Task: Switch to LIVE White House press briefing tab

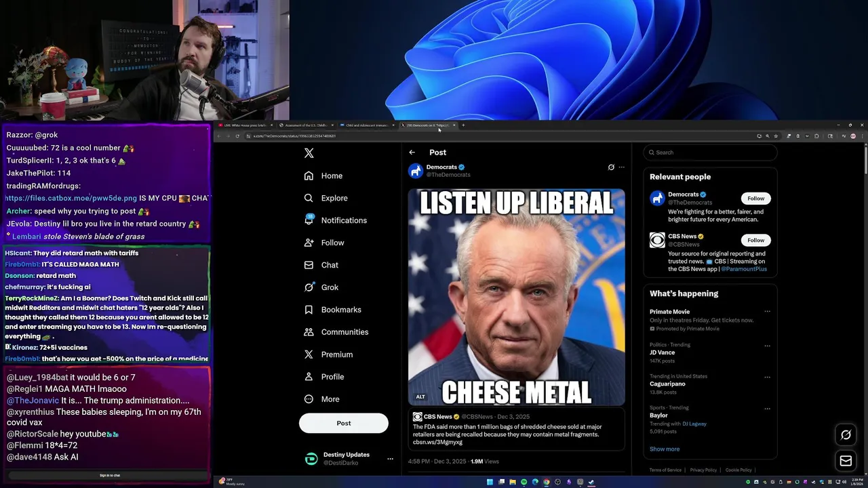Action: [245, 125]
